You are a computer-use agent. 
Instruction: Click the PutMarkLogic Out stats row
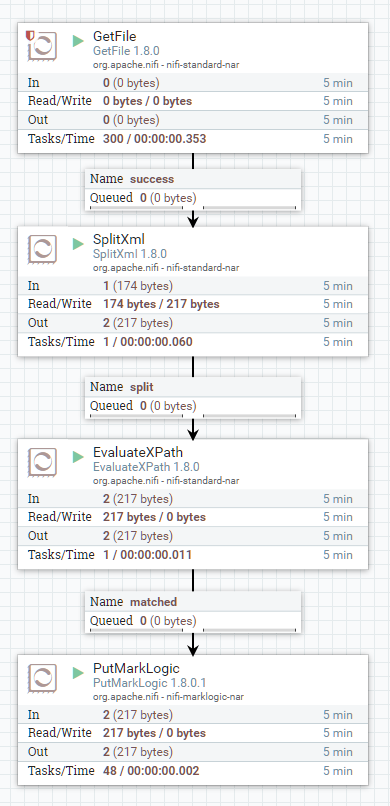[x=193, y=752]
